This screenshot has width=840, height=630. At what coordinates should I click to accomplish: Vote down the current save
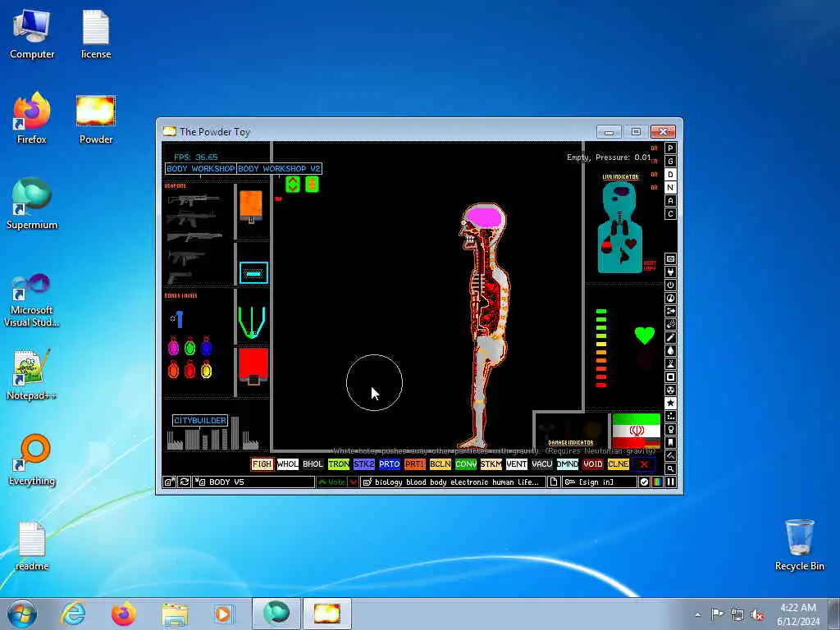coord(354,482)
